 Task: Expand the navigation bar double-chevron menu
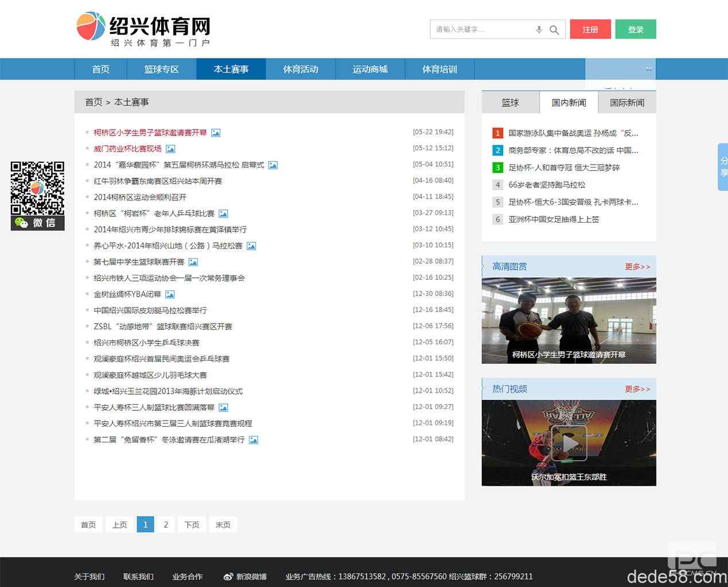point(648,69)
